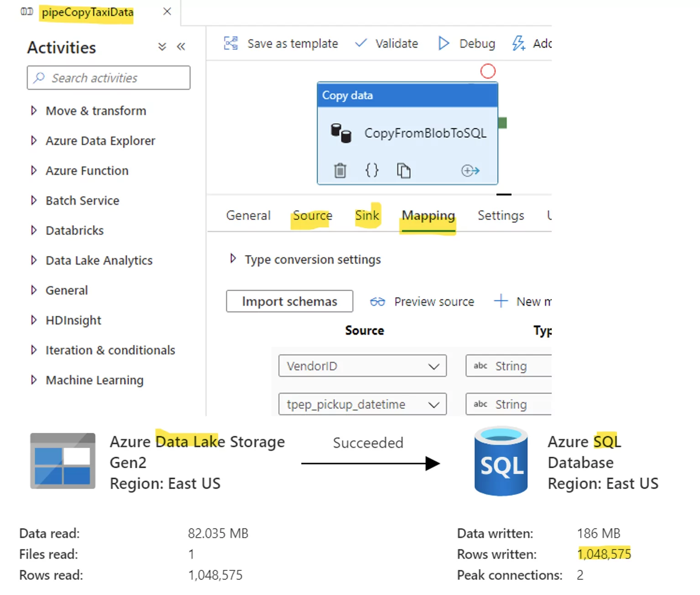Click the 186 MB data written value
Viewport: 700px width, 595px height.
point(599,533)
